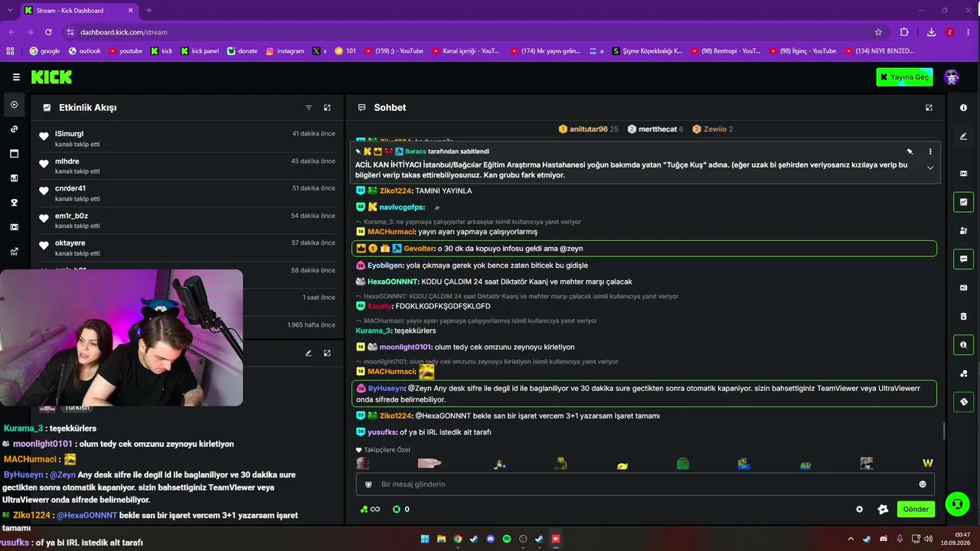980x551 pixels.
Task: Open chat settings gear icon
Action: pos(859,509)
